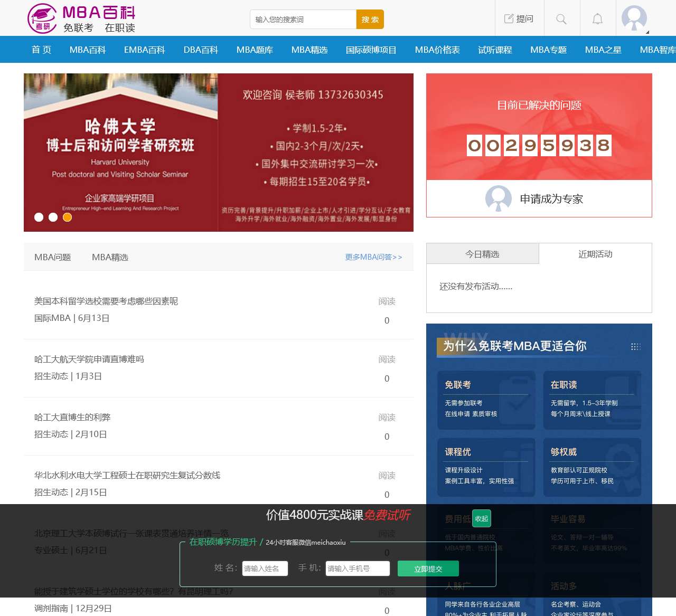Click the 免联考 feature card
This screenshot has height=616, width=676.
486,401
